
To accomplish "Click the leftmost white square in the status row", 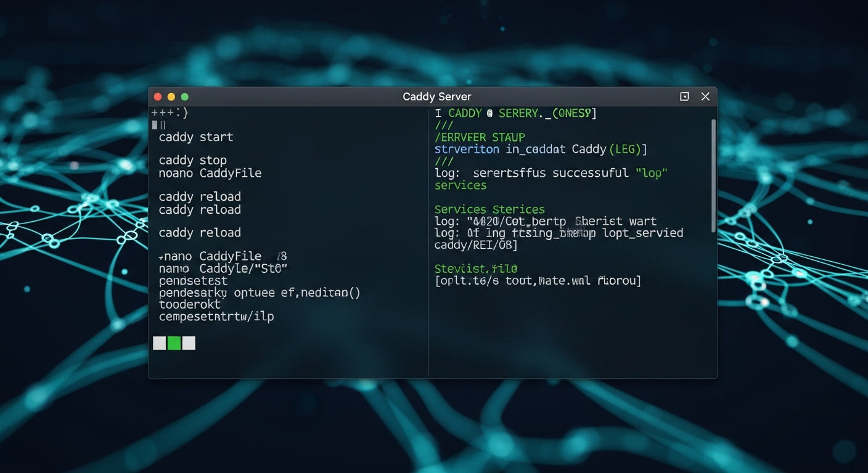I will tap(159, 343).
